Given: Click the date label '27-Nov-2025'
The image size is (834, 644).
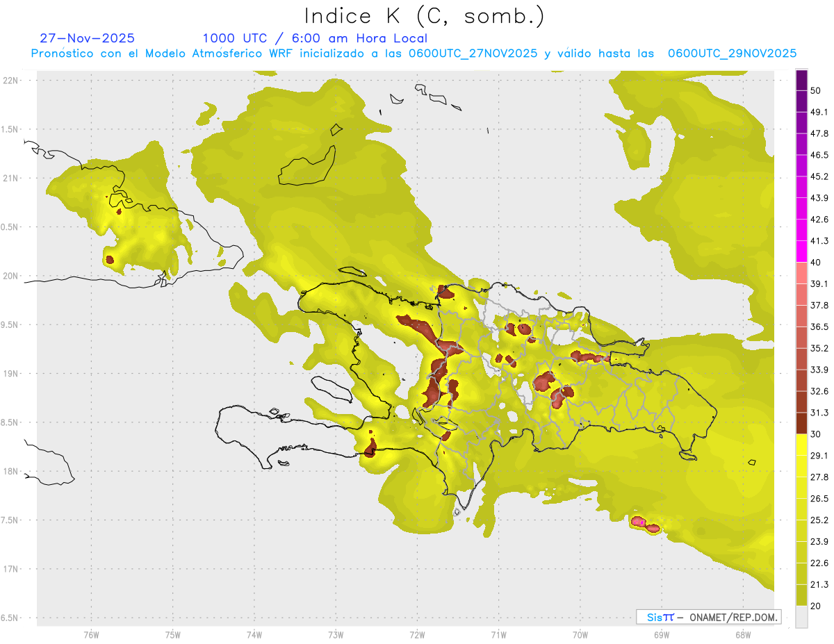Looking at the screenshot, I should 88,38.
